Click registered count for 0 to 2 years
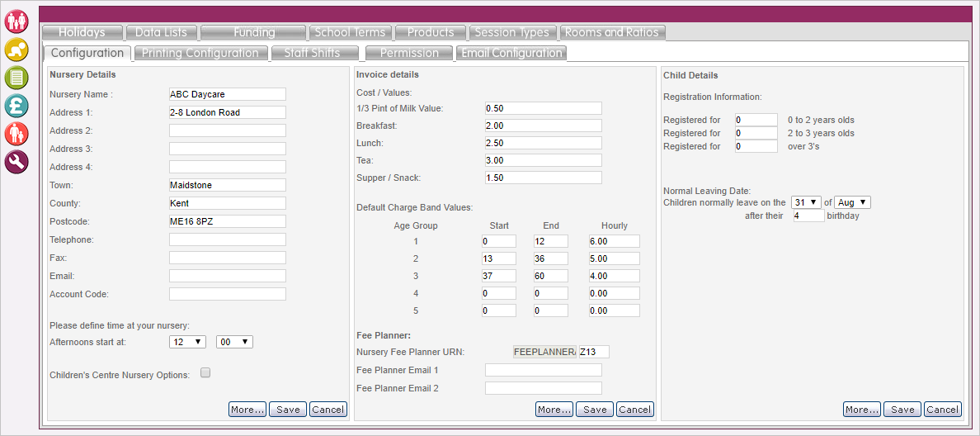Viewport: 980px width, 436px height. pos(756,120)
